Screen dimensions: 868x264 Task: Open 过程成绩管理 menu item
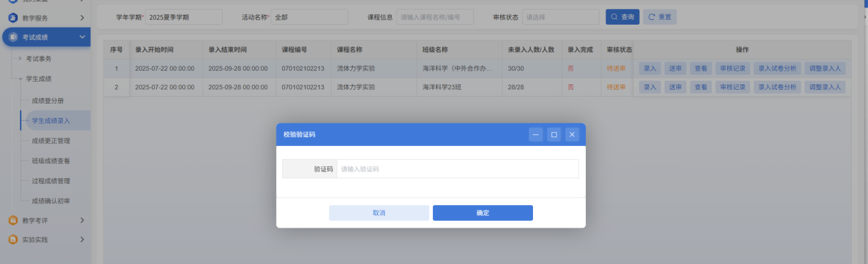[52, 181]
